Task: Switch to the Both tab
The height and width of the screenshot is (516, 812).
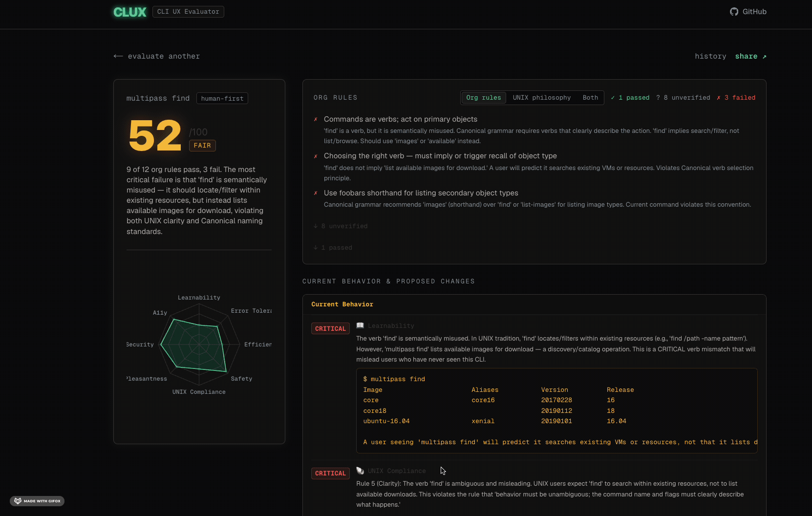Action: [x=590, y=98]
